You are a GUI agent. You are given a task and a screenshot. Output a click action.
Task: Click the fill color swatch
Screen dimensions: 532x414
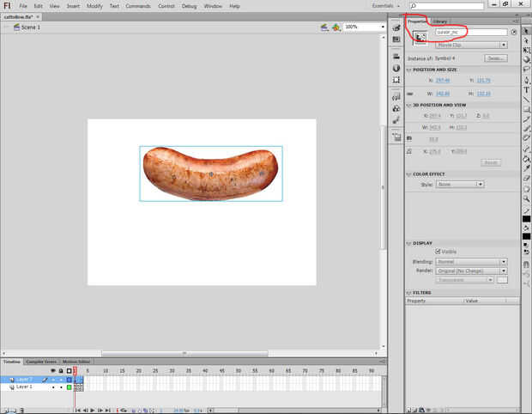526,236
